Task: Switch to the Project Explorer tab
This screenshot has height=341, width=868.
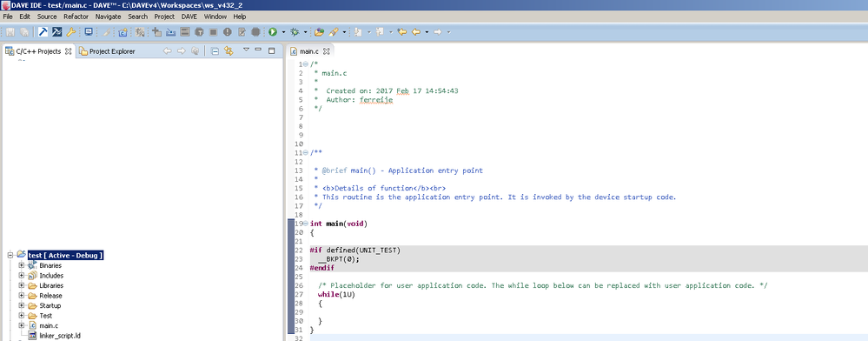Action: click(107, 51)
